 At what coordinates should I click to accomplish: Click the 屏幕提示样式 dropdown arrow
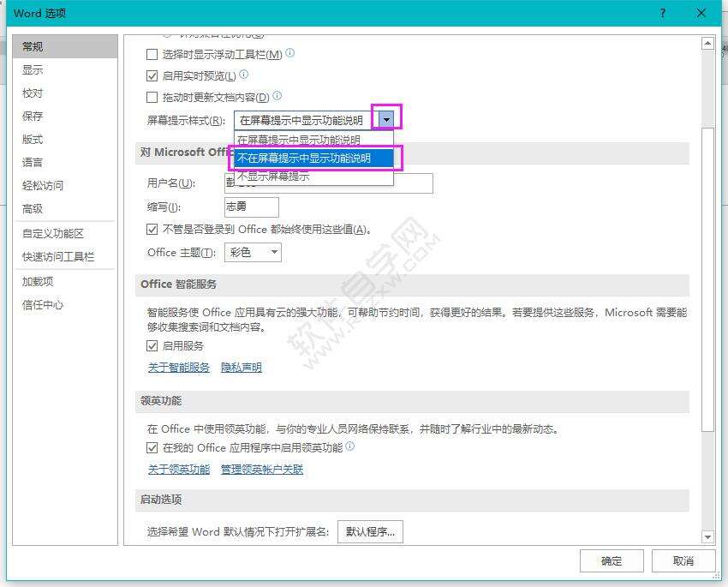[386, 120]
